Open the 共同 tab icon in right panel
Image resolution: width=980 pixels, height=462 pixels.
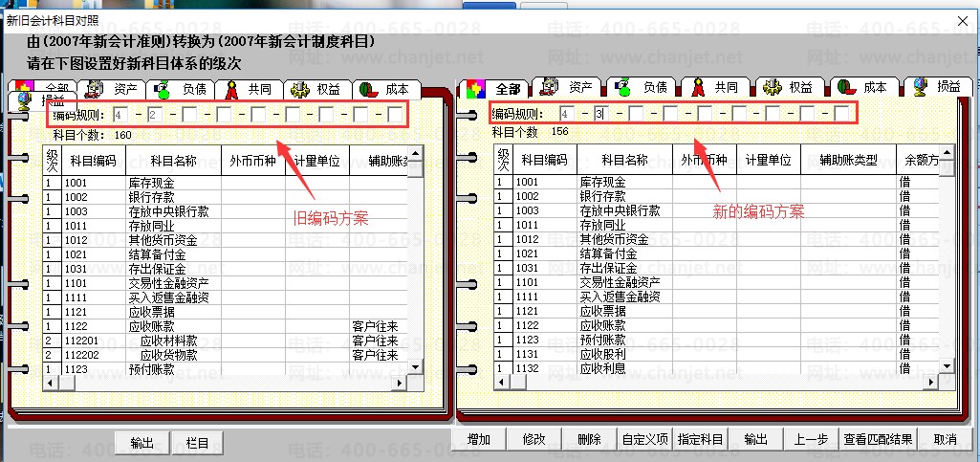coord(698,88)
